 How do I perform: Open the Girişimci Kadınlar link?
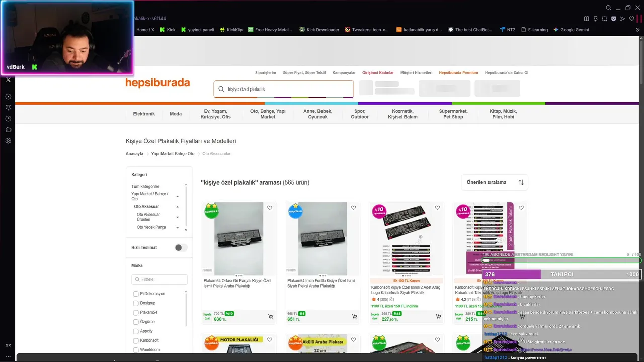click(378, 73)
